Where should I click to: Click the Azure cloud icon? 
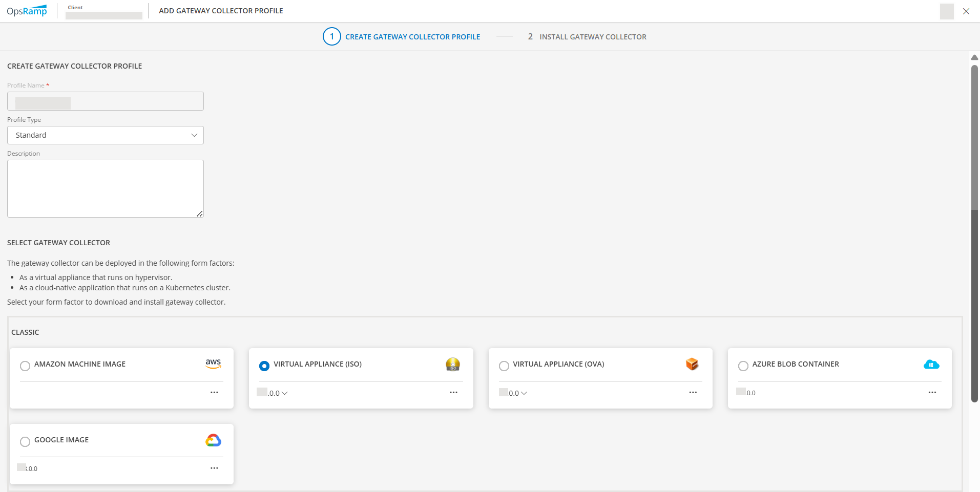(931, 365)
